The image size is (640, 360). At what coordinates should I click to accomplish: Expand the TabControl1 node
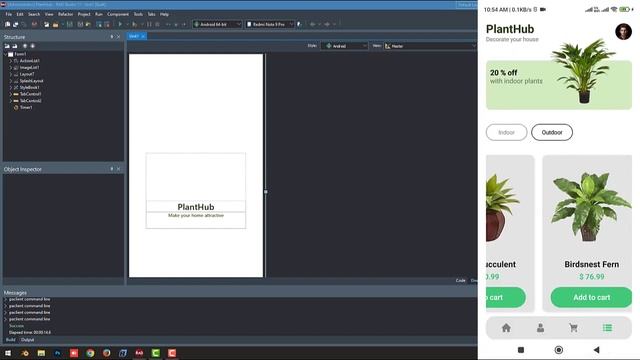click(11, 94)
